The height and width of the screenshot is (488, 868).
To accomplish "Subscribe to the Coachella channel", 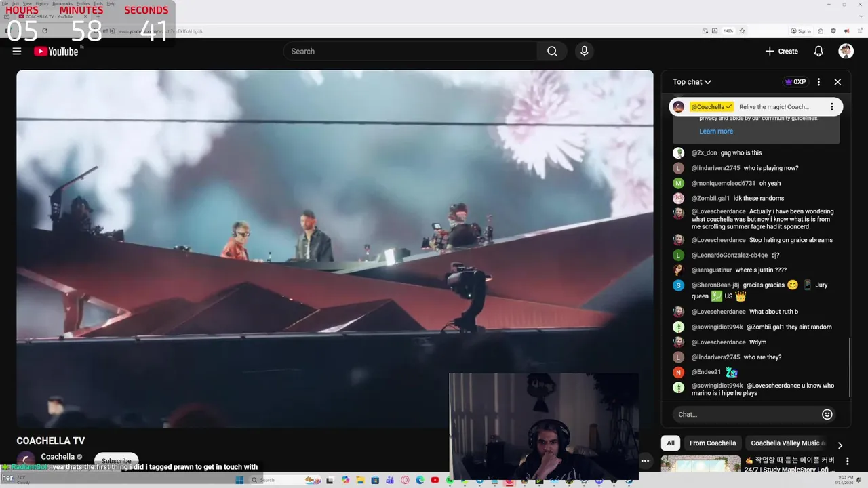I will click(116, 461).
